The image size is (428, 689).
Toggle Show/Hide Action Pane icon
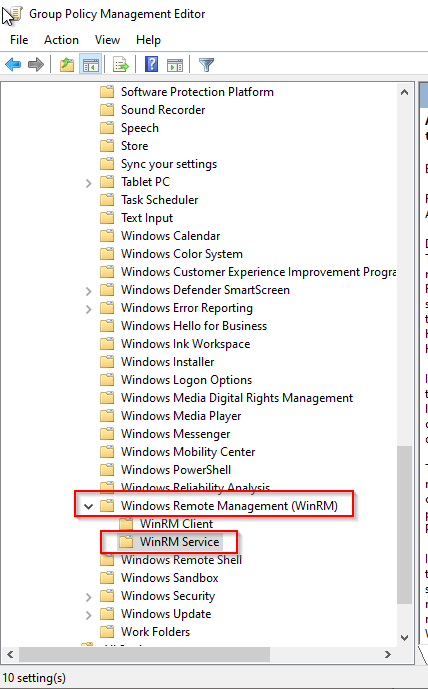(x=175, y=65)
